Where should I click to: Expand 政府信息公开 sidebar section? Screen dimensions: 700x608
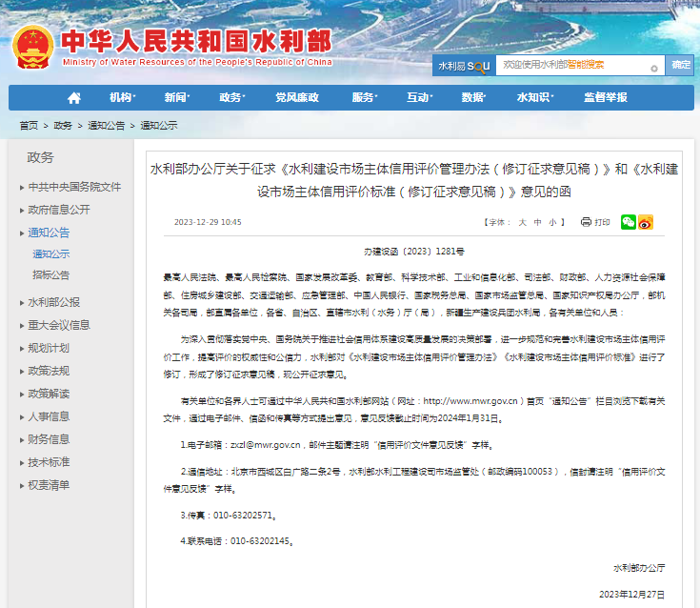click(x=59, y=210)
